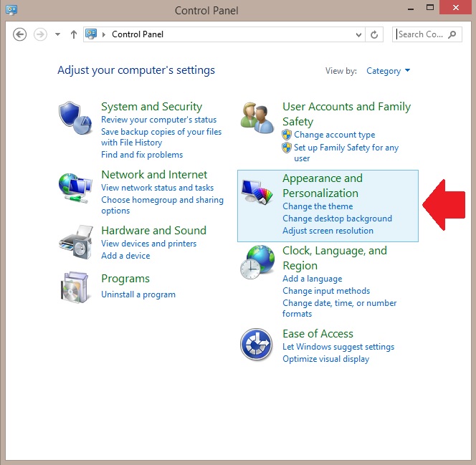476x465 pixels.
Task: Open the User Accounts people icon
Action: (x=257, y=118)
